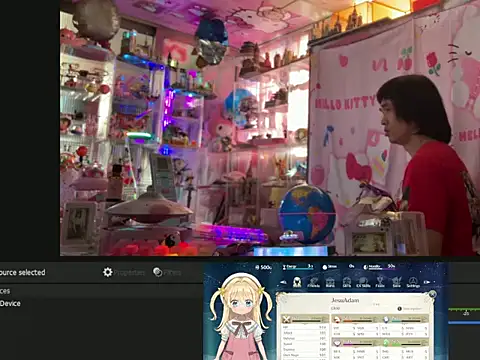
Task: Click the purple heart stats category icon
Action: coord(337,343)
